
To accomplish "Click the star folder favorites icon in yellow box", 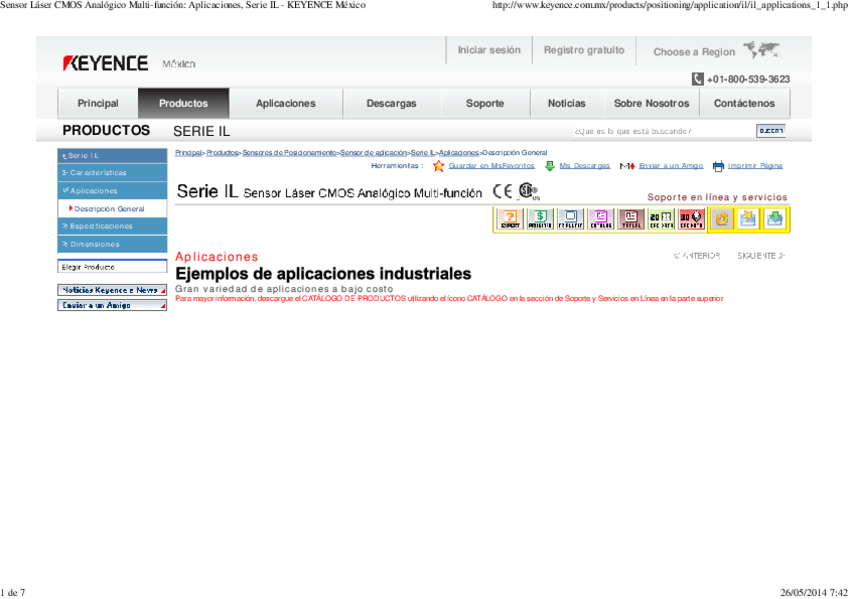I will [x=748, y=219].
